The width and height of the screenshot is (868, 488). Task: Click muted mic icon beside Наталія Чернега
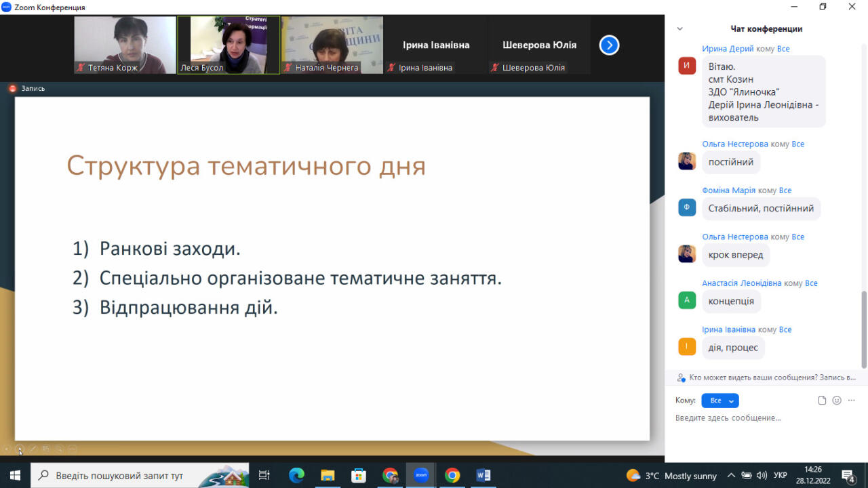point(288,68)
